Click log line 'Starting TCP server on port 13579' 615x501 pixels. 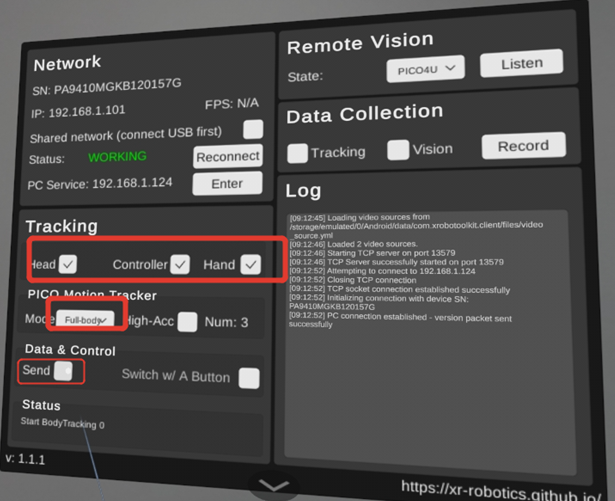pos(372,253)
